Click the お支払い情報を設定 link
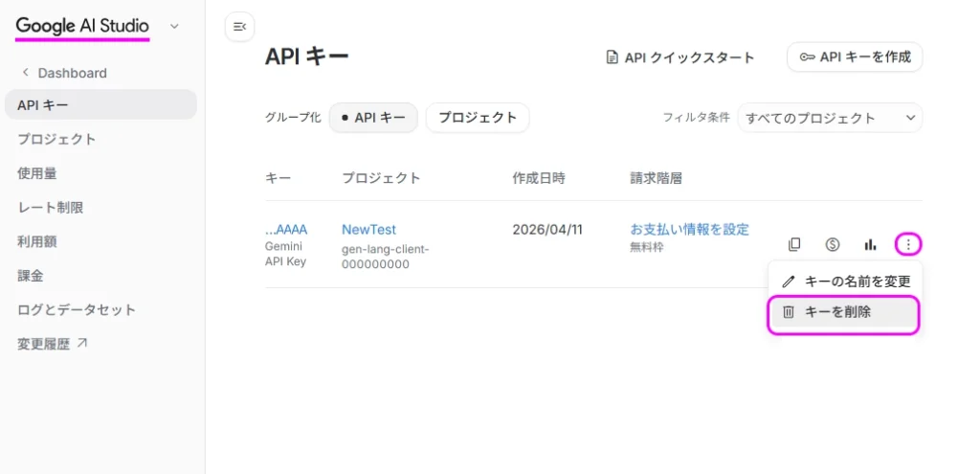This screenshot has height=474, width=980. 689,229
